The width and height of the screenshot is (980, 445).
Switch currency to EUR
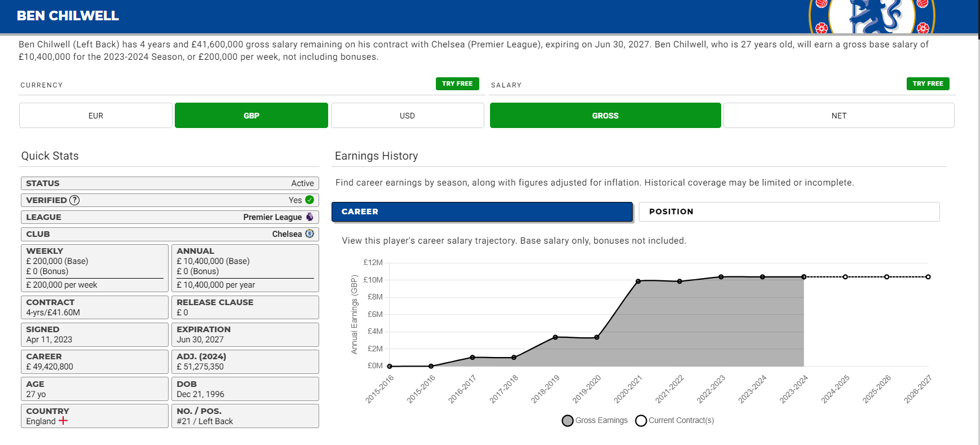[x=96, y=116]
